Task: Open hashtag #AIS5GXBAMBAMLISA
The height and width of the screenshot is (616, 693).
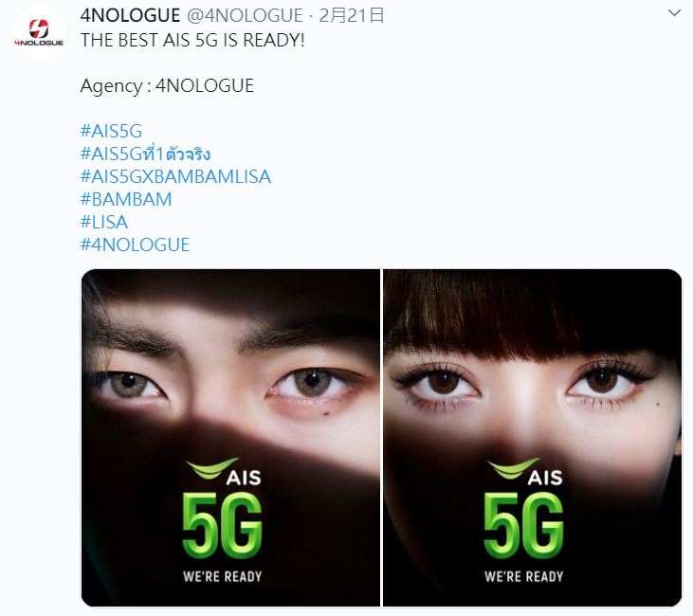Action: tap(175, 177)
